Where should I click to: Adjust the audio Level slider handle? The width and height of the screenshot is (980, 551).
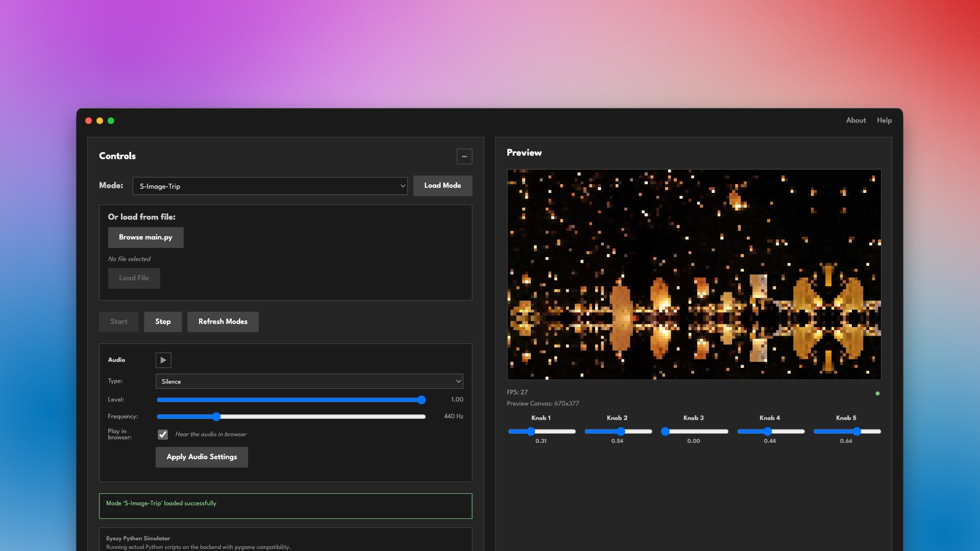pyautogui.click(x=421, y=400)
